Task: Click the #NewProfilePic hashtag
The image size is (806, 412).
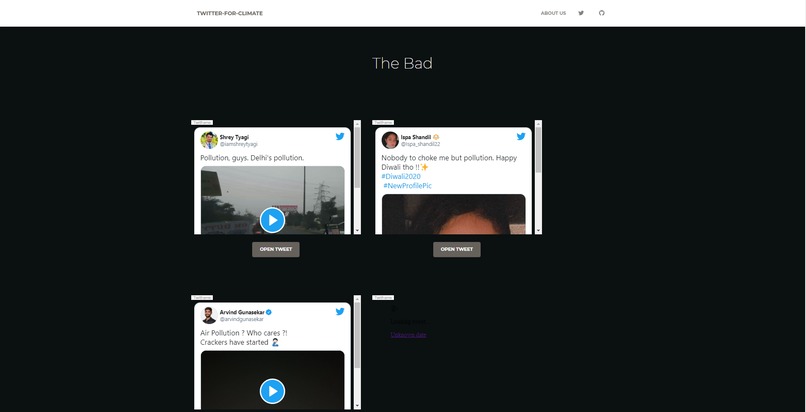Action: click(x=407, y=186)
